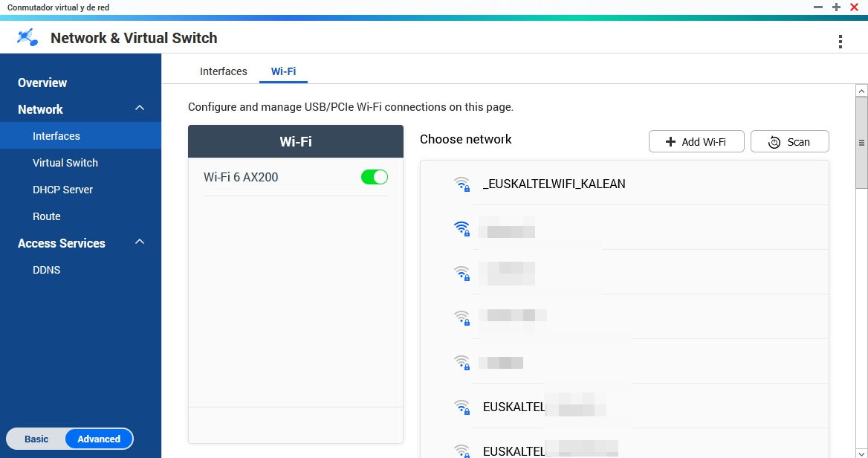The height and width of the screenshot is (458, 868).
Task: Click the Network & Virtual Switch logo icon
Action: [x=27, y=37]
